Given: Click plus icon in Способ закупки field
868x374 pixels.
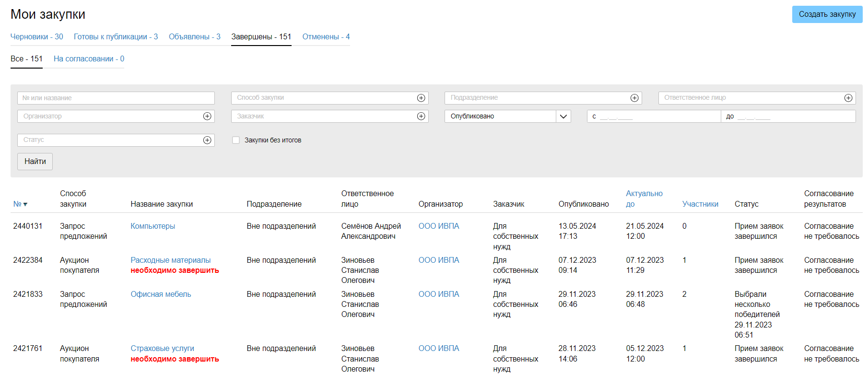Looking at the screenshot, I should pyautogui.click(x=421, y=98).
